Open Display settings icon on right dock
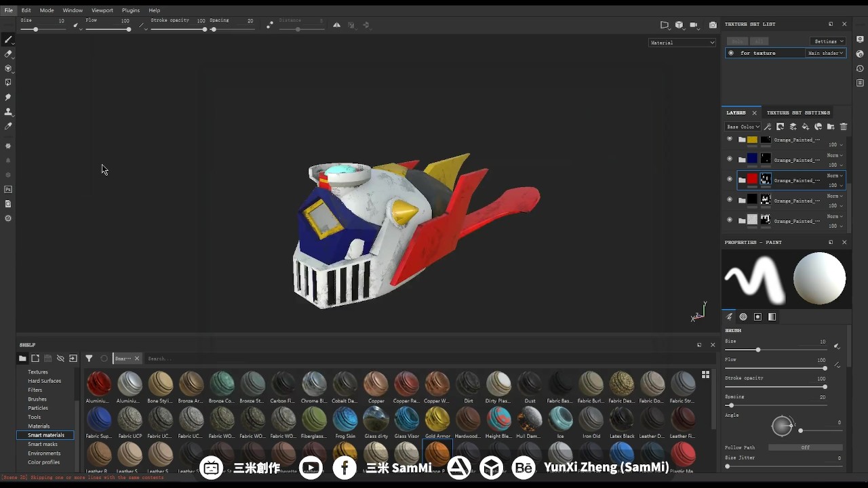 860,39
